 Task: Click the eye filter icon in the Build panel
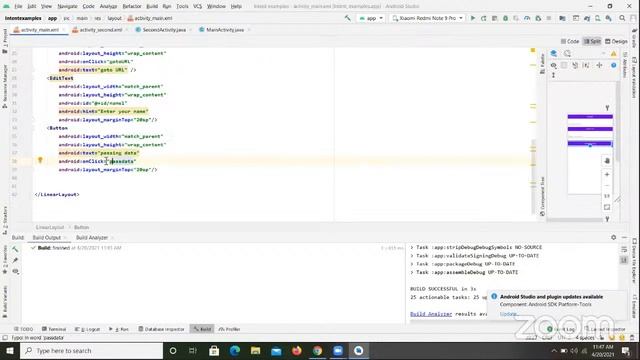pyautogui.click(x=15, y=271)
